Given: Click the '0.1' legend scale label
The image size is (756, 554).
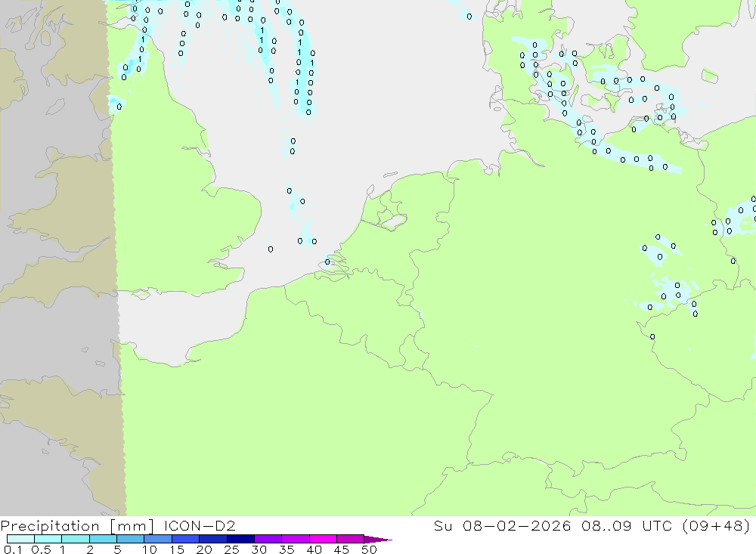Looking at the screenshot, I should point(13,549).
